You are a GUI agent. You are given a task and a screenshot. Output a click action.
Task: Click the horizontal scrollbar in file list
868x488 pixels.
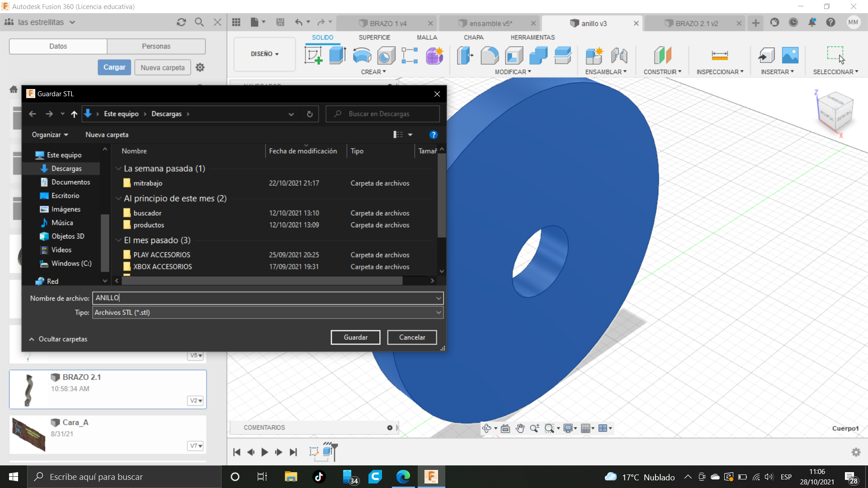[x=262, y=281]
